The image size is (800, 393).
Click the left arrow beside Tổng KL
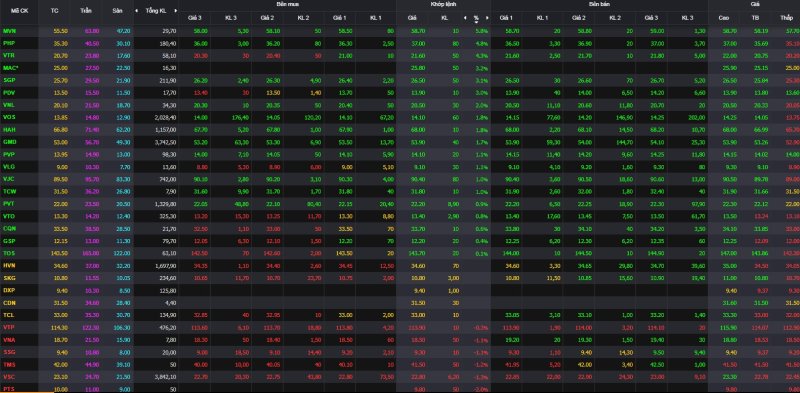(x=137, y=10)
